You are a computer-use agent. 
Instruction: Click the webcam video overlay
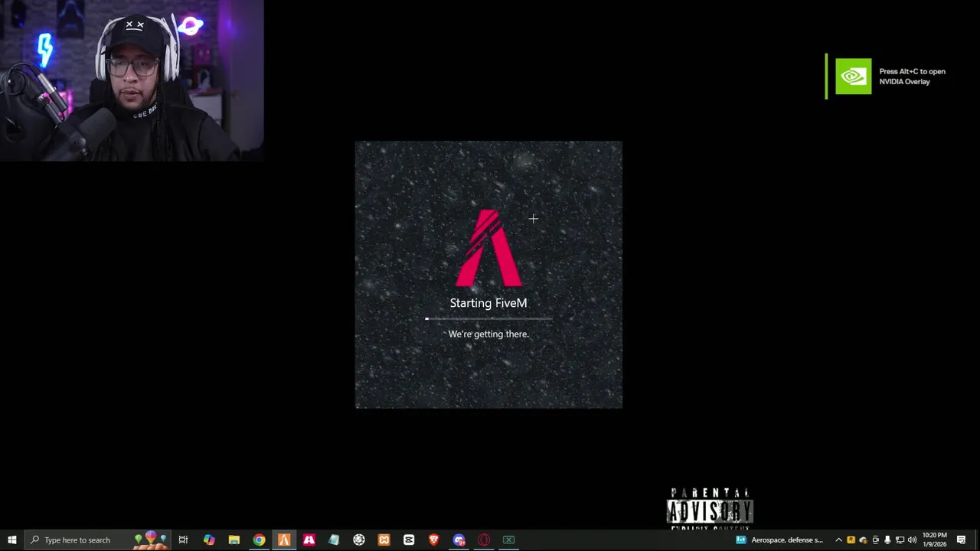pyautogui.click(x=132, y=80)
